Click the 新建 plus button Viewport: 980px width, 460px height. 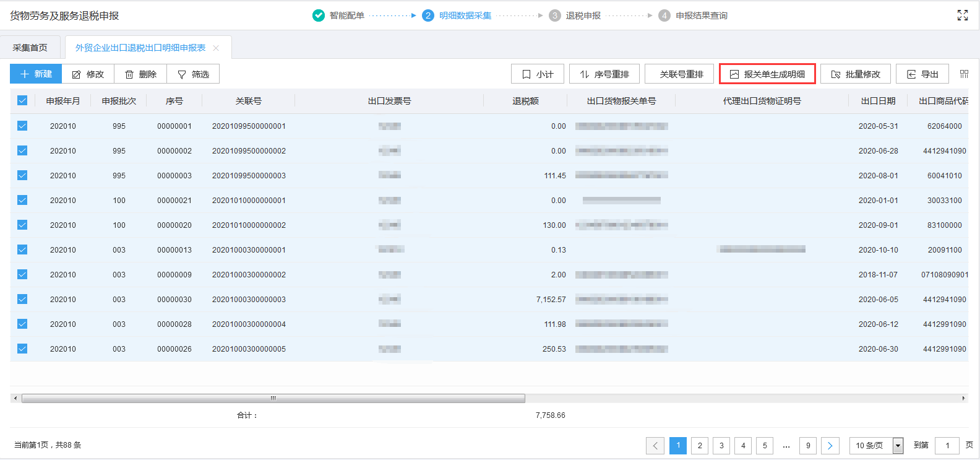point(36,74)
